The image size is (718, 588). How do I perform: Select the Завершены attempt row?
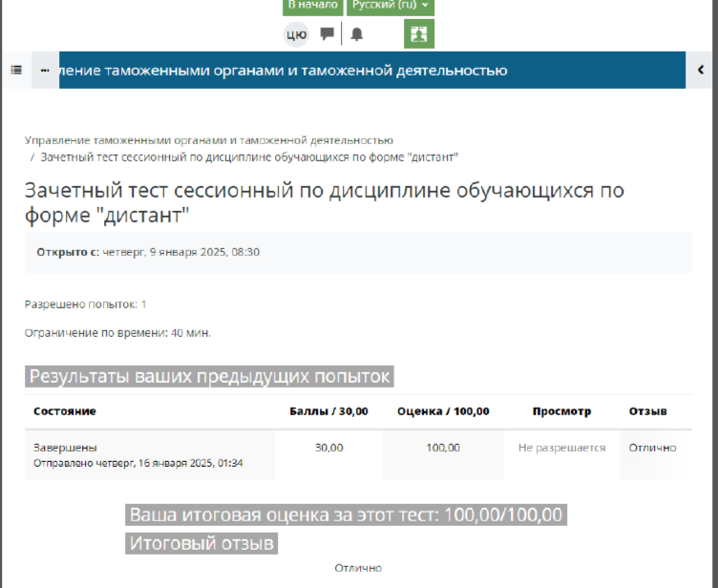pos(66,447)
